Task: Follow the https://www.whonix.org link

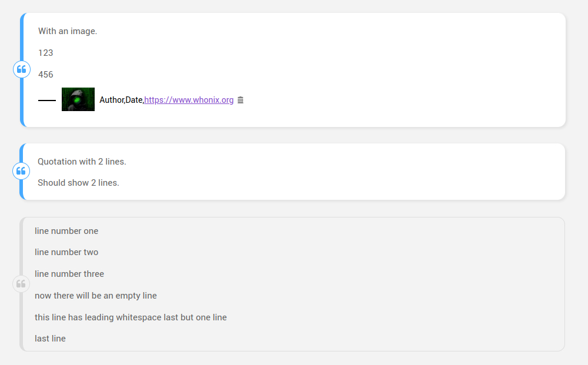Action: click(x=189, y=100)
